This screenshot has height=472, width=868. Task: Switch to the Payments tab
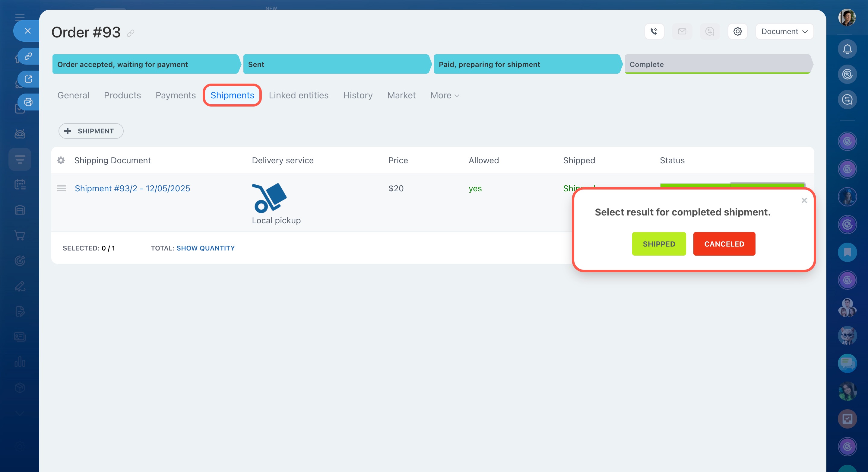(x=176, y=95)
